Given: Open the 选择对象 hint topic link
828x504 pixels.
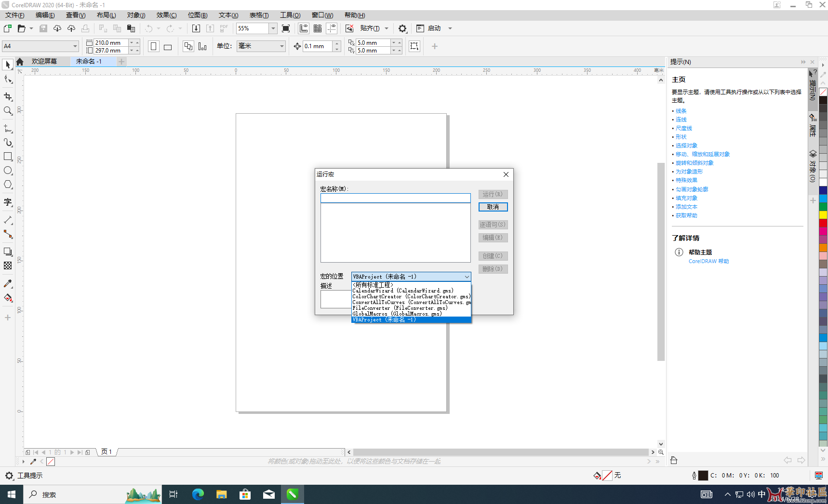Looking at the screenshot, I should (x=686, y=146).
